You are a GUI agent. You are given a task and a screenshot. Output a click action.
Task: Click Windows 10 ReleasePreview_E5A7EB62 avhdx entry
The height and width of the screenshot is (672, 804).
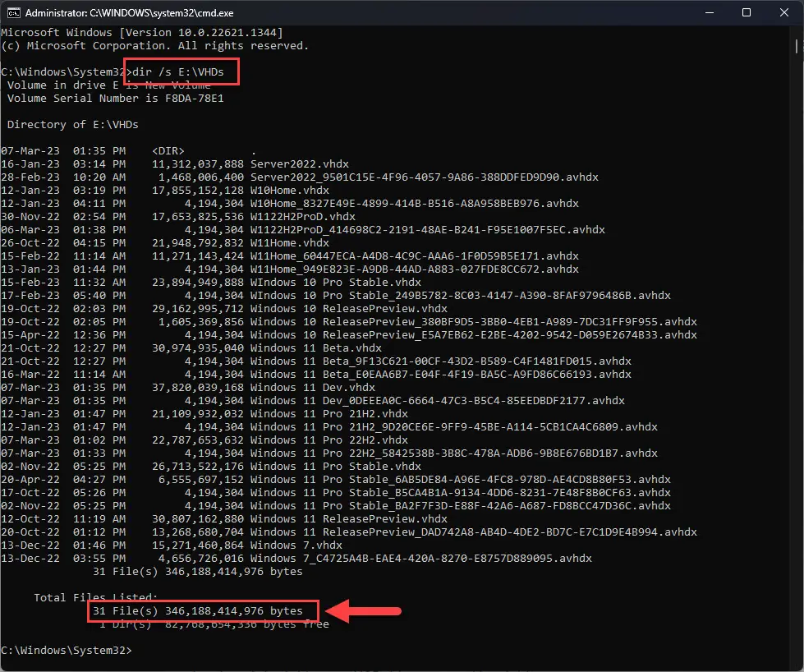coord(473,335)
